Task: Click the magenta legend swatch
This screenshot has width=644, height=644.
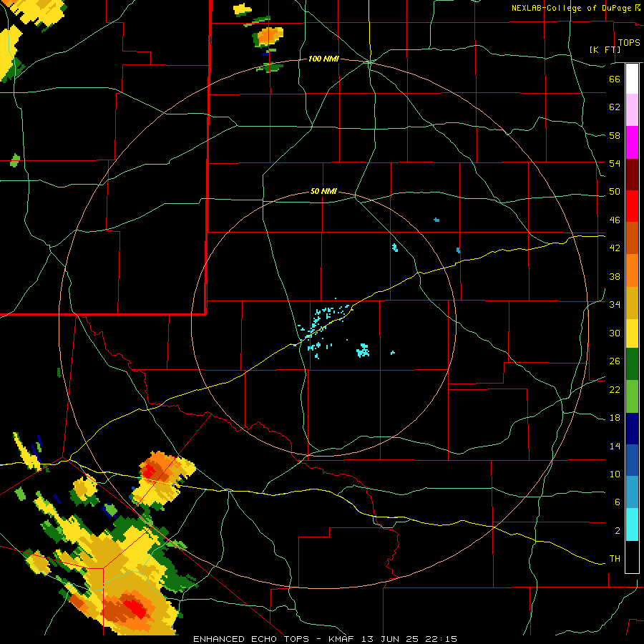Action: 632,142
